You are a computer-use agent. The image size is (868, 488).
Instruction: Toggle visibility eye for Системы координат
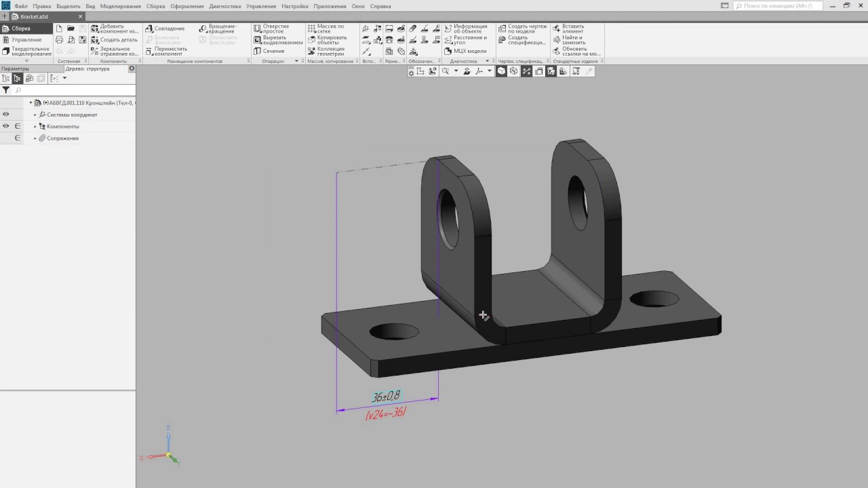(6, 115)
